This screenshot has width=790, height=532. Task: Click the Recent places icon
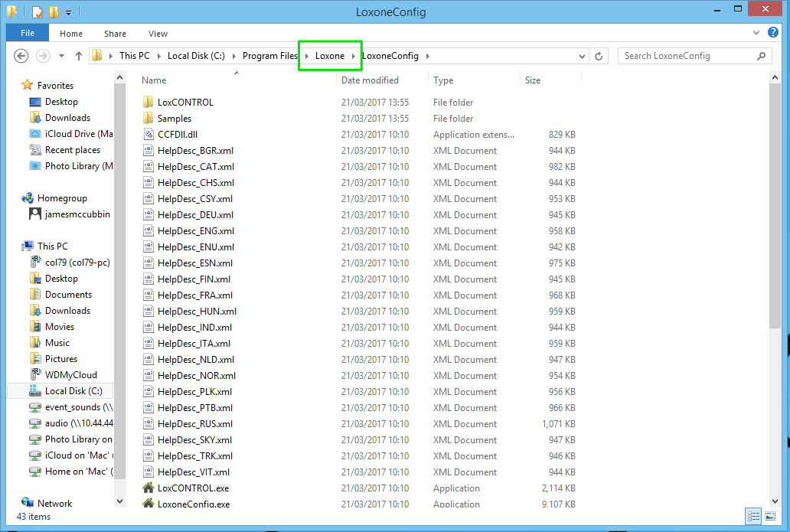click(34, 149)
